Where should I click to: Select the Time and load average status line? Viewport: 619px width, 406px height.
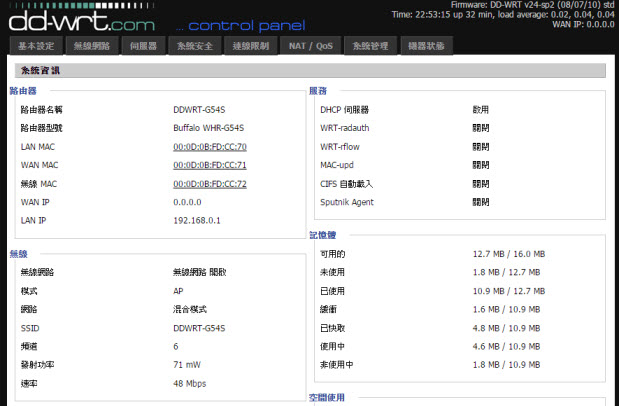click(x=503, y=15)
